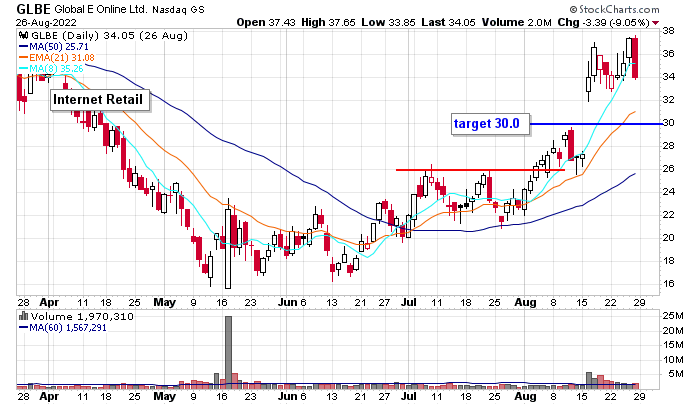
Task: Click May on the price chart date axis
Action: (x=164, y=302)
